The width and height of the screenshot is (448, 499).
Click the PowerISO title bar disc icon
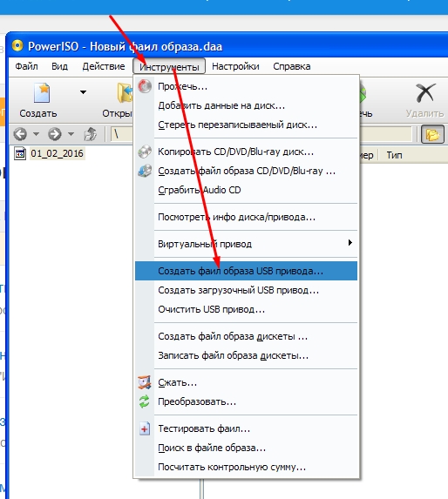(17, 46)
